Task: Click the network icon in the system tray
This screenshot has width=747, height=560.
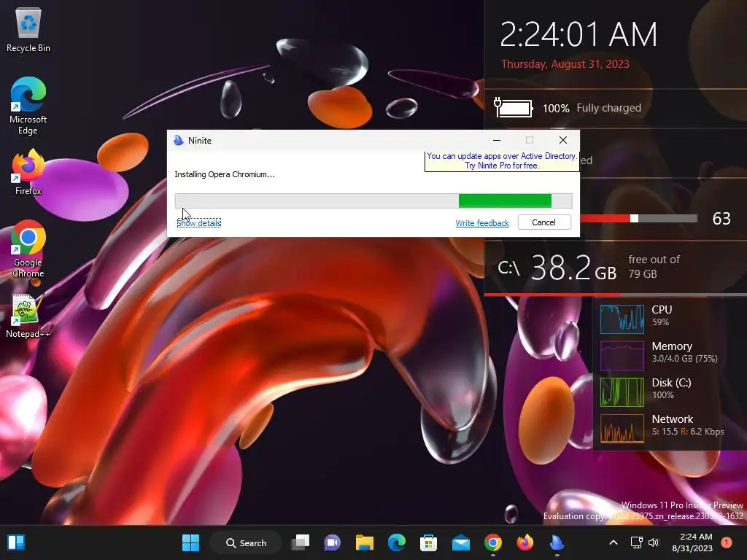Action: point(636,542)
